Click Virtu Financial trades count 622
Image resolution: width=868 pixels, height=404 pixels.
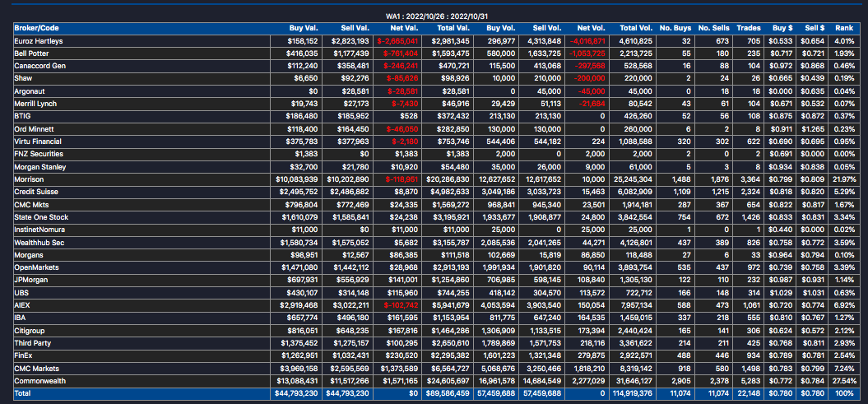(754, 142)
